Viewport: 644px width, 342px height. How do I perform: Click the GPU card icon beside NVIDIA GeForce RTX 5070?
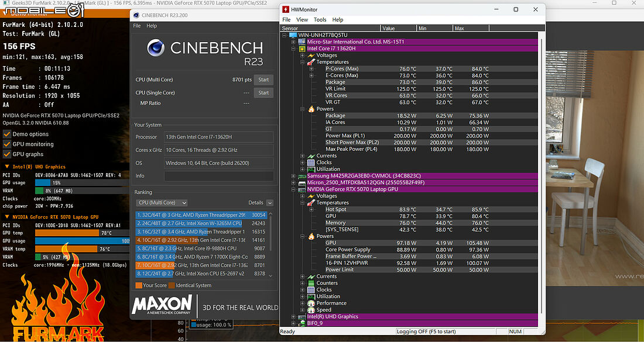point(302,189)
